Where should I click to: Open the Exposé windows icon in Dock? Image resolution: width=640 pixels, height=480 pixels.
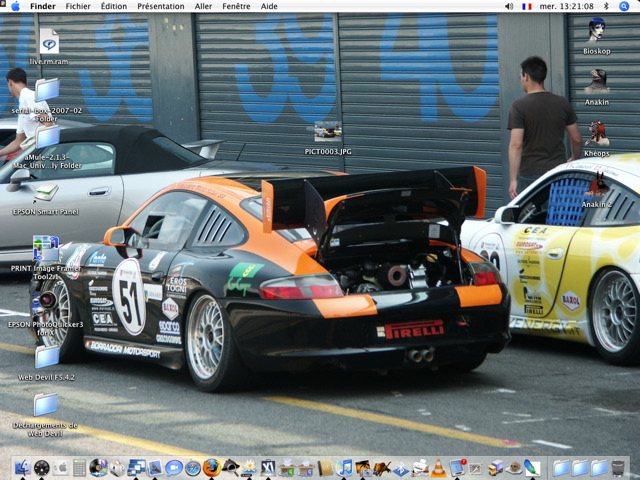136,468
